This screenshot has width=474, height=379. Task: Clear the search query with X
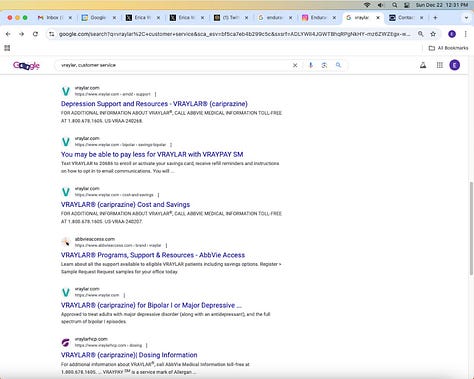tap(295, 65)
